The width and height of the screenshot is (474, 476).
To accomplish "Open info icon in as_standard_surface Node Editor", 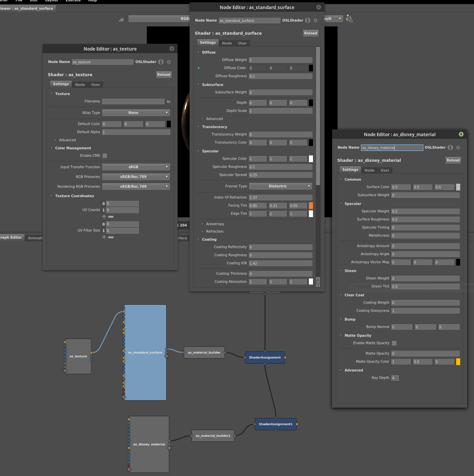I will point(308,20).
